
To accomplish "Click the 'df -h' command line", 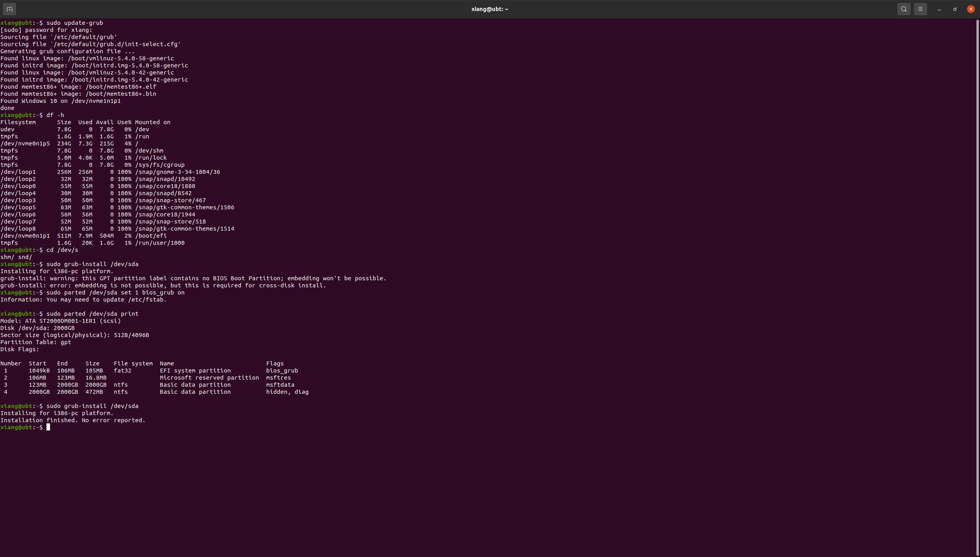I will pos(55,115).
